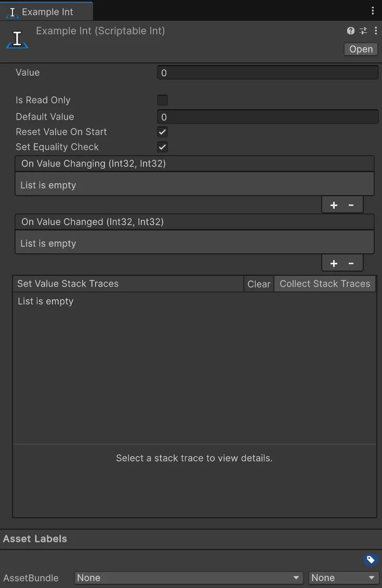Screen dimensions: 382x588
Task: Open the inspector kebab menu icon
Action: coord(376,31)
